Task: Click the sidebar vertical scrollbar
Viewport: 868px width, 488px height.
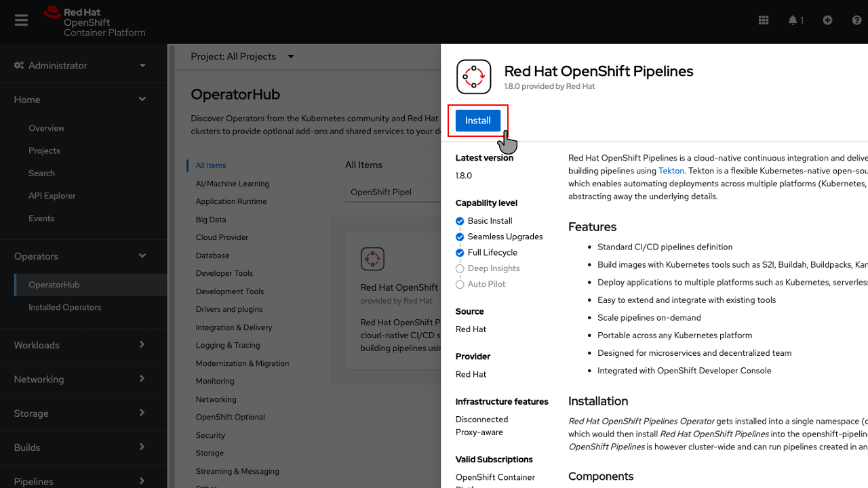Action: pyautogui.click(x=172, y=266)
